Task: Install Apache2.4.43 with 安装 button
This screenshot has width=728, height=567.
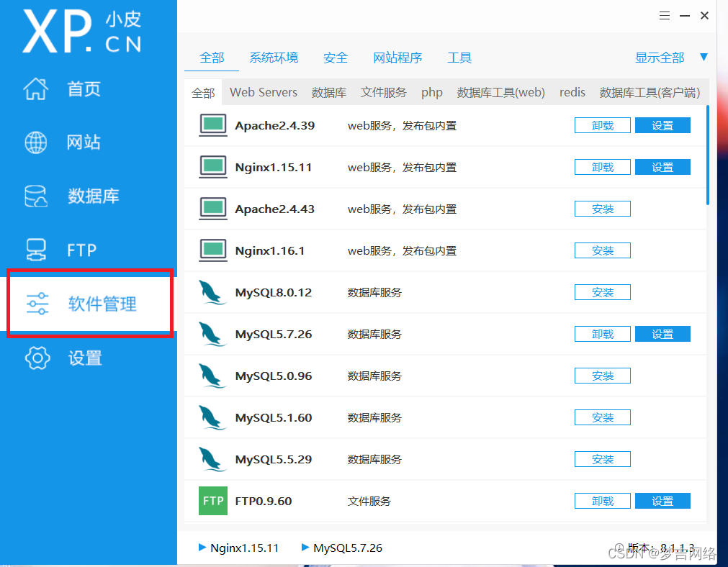Action: click(x=602, y=209)
